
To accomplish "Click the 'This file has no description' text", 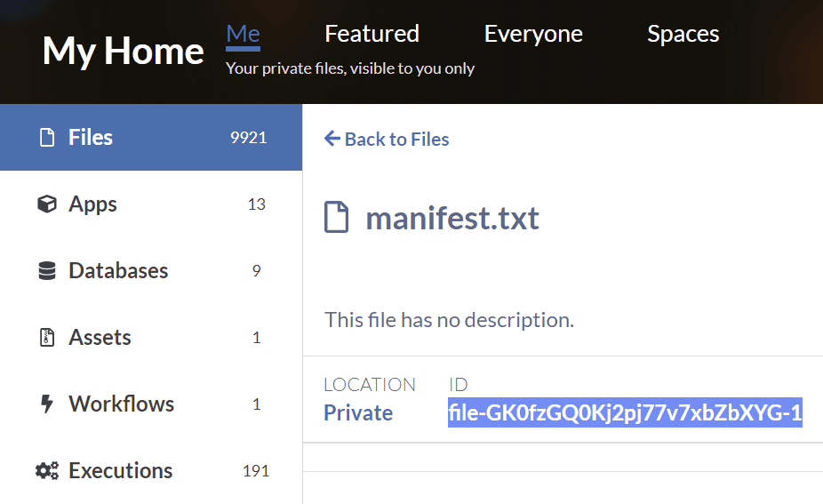I will [449, 320].
